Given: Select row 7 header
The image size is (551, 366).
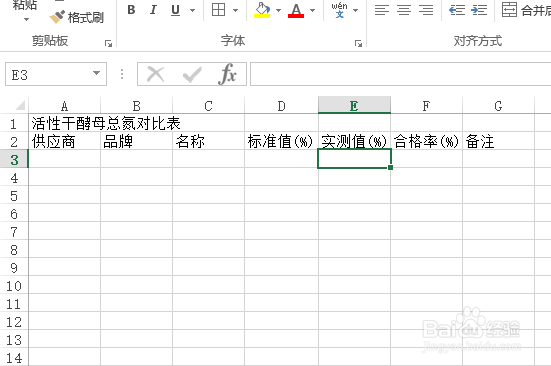Looking at the screenshot, I should tap(14, 231).
